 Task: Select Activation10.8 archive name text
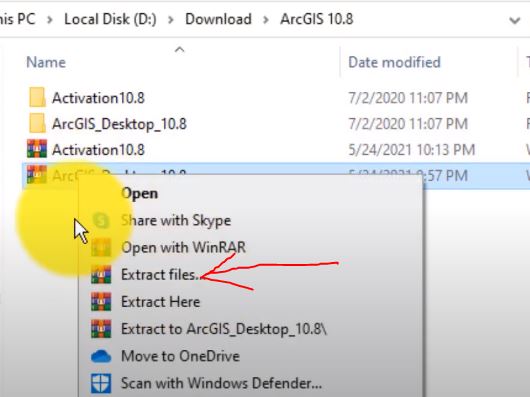[98, 150]
